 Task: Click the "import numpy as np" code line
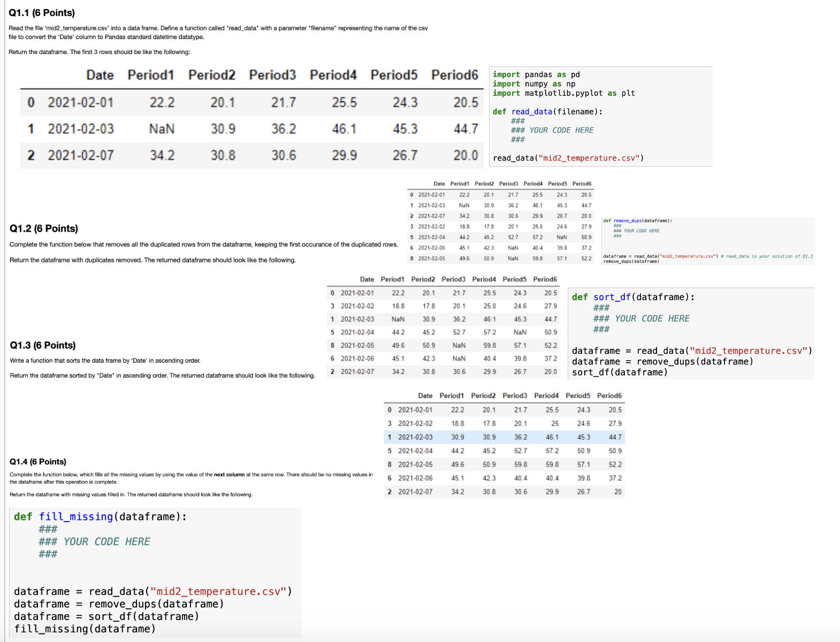[534, 83]
